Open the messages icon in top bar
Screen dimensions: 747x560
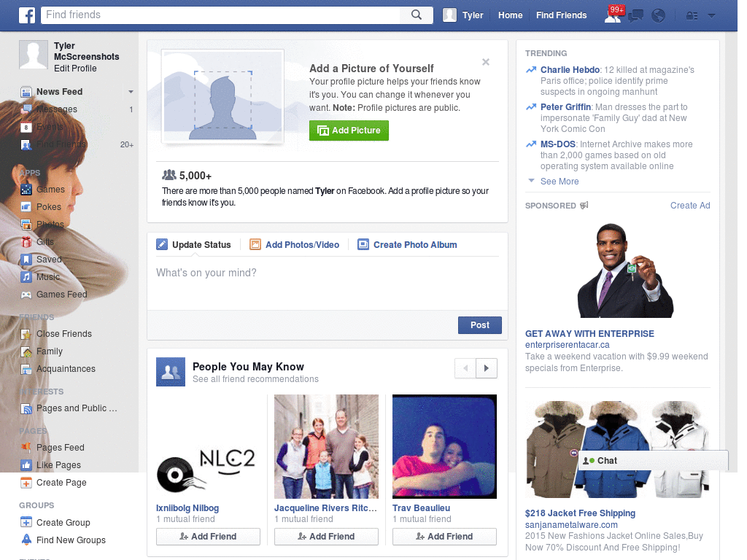[x=635, y=16]
